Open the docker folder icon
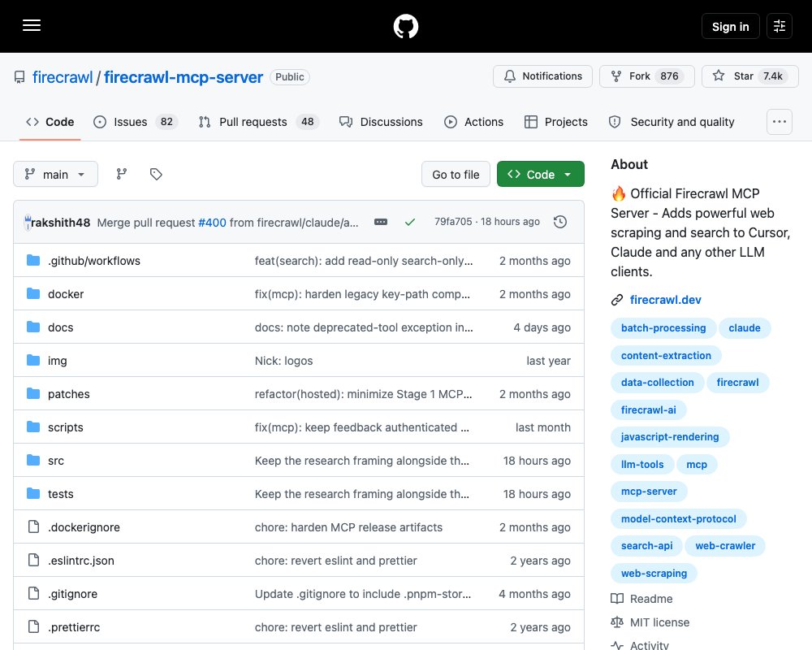 coord(33,294)
